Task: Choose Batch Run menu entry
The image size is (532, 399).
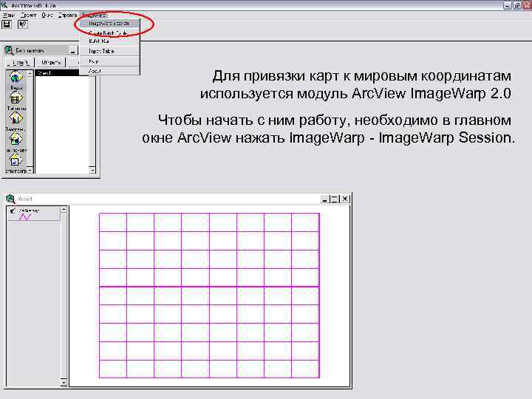Action: click(109, 41)
